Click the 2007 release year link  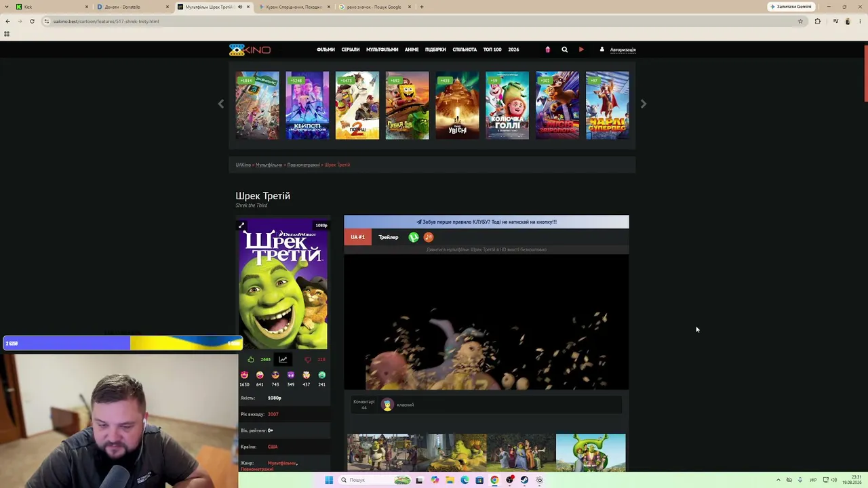[273, 414]
